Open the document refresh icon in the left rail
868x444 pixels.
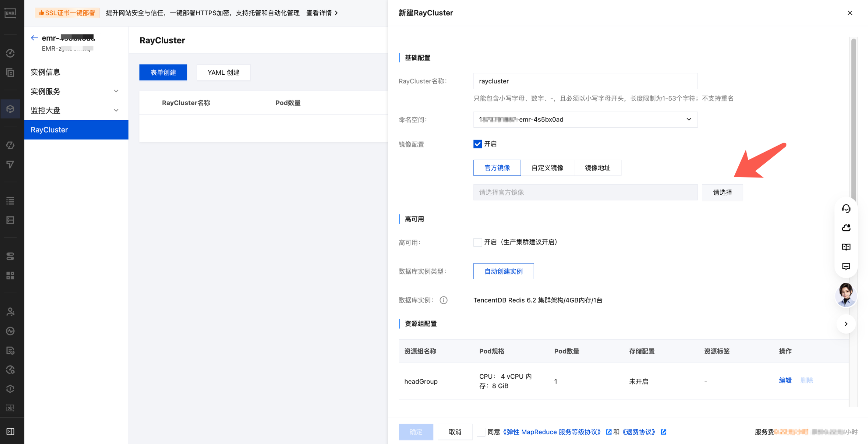point(10,351)
